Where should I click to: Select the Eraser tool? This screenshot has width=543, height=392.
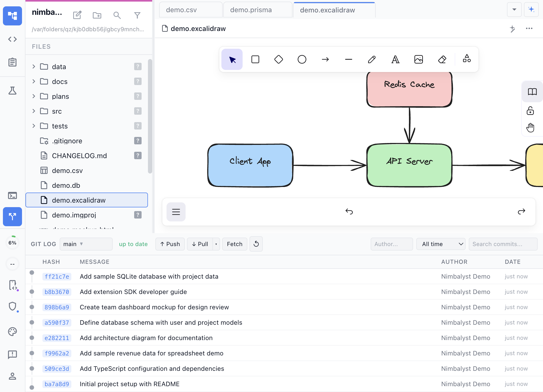pos(442,59)
